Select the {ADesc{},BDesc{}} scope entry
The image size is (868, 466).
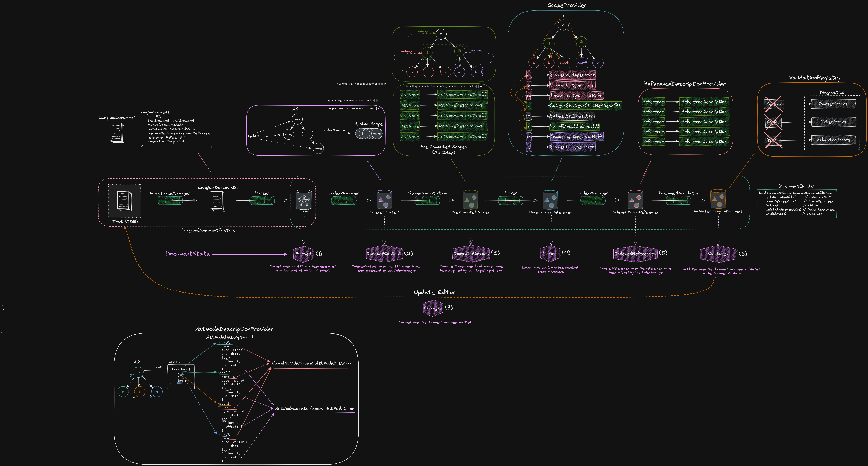click(x=572, y=116)
